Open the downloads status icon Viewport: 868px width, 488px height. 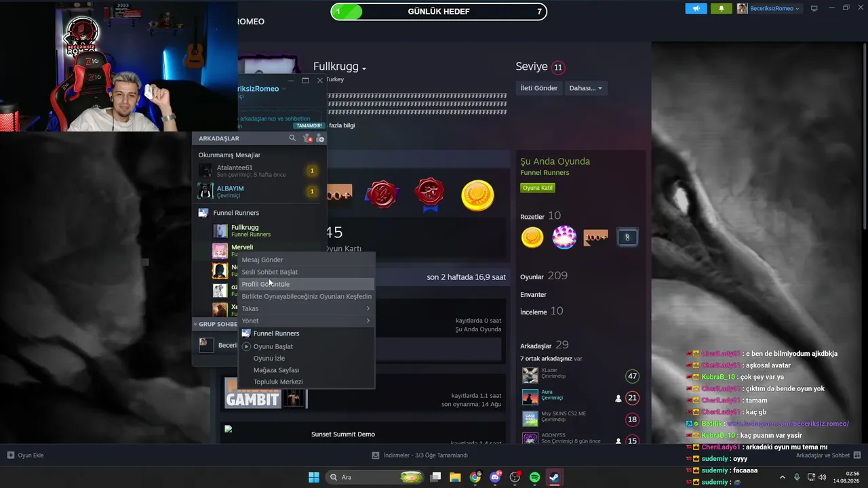376,455
